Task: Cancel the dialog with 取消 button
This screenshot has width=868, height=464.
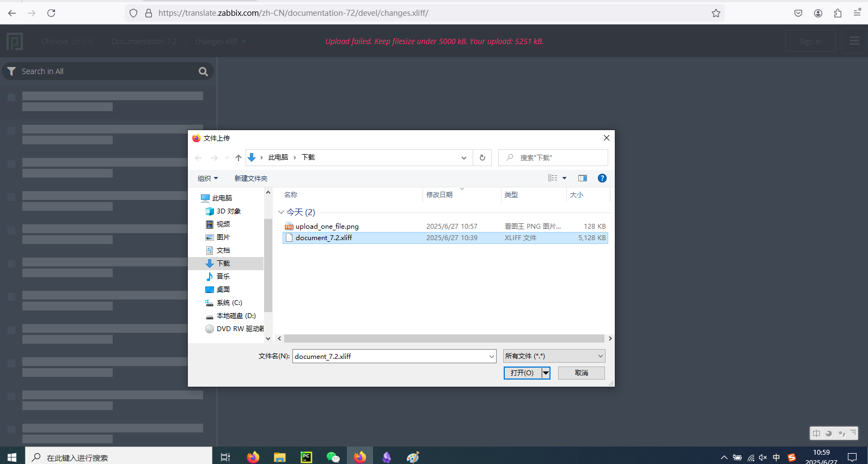Action: tap(582, 373)
